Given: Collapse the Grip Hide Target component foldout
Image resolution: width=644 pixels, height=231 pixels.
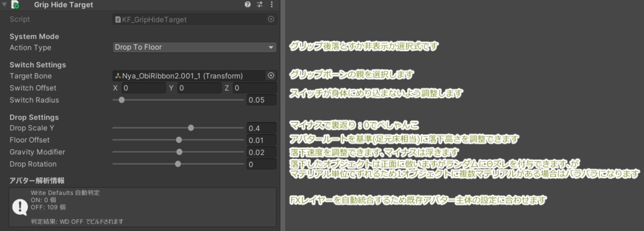Looking at the screenshot, I should (4, 5).
